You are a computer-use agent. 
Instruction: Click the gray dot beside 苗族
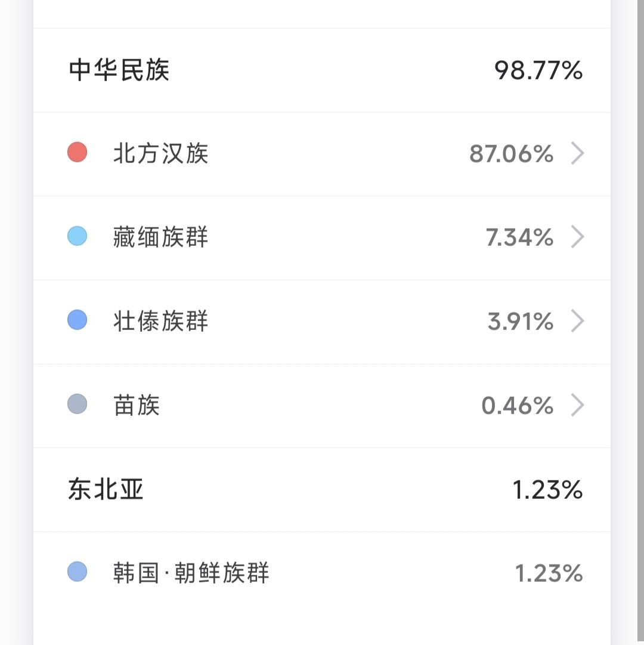[78, 405]
